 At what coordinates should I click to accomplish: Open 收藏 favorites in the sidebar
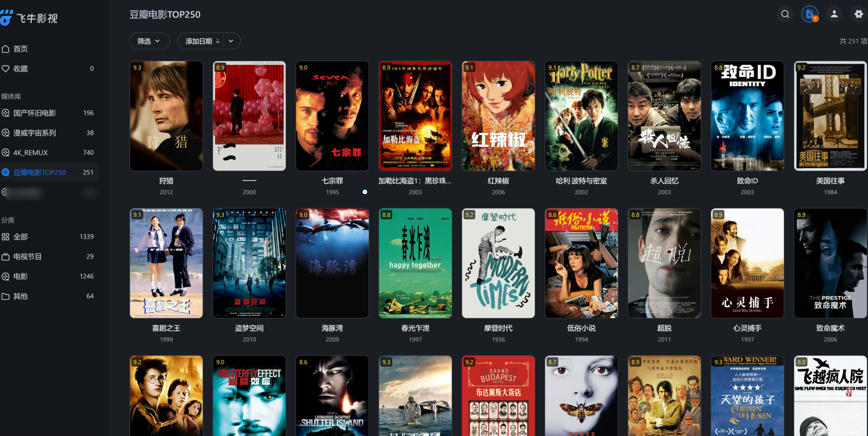coord(49,69)
